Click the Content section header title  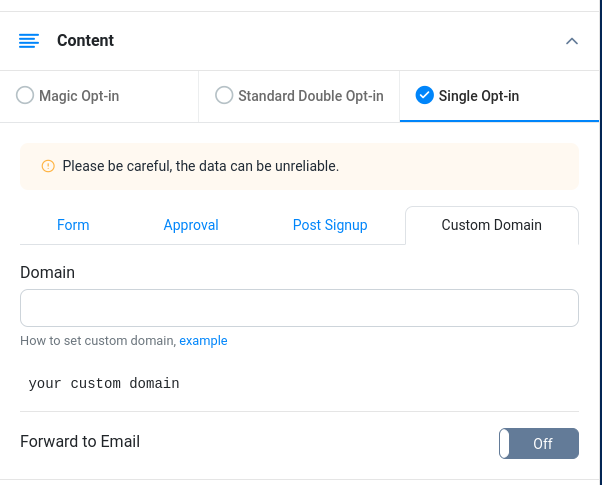click(x=85, y=41)
